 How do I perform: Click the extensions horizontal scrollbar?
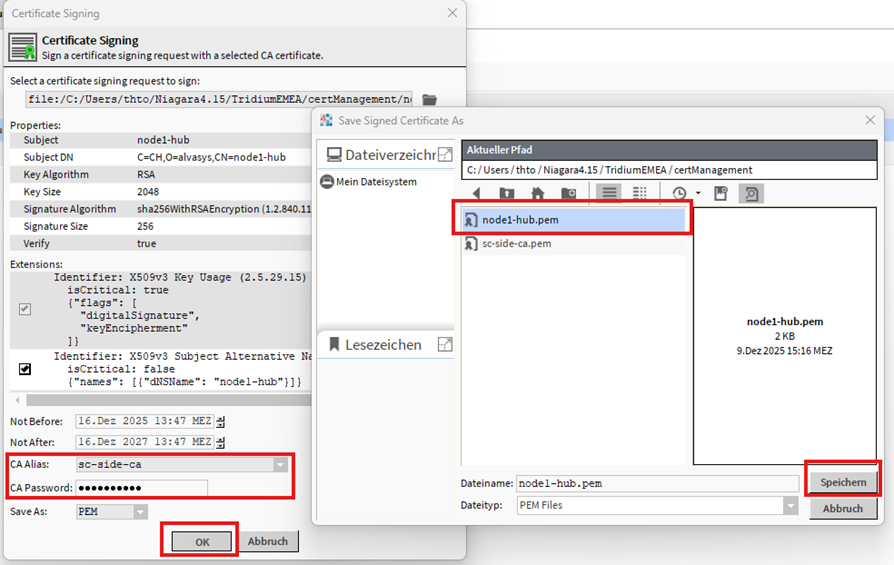(169, 400)
